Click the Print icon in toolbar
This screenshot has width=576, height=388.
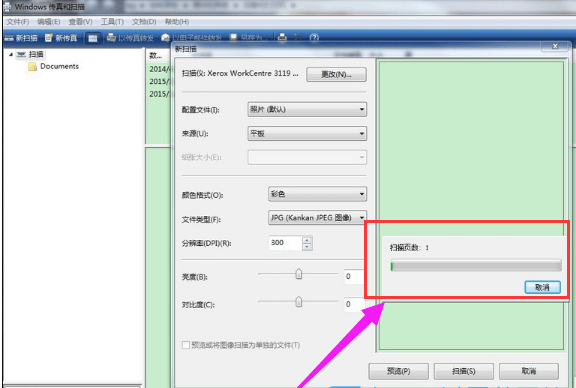[282, 37]
